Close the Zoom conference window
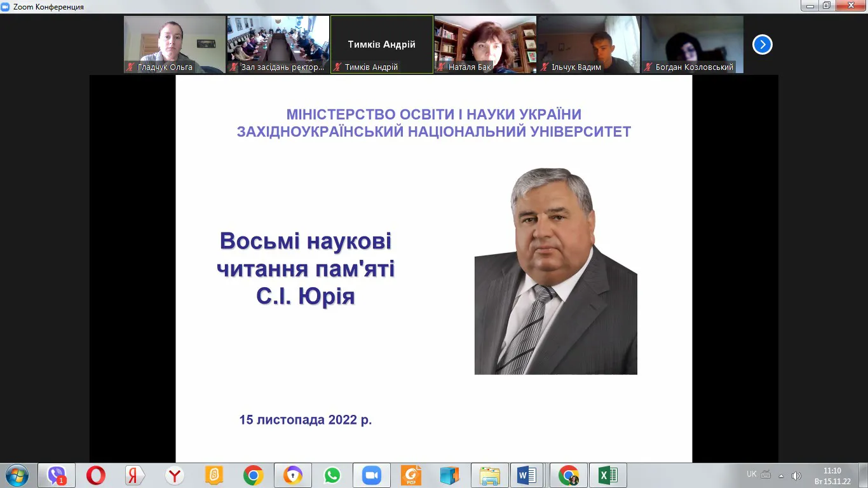868x488 pixels. pos(850,6)
